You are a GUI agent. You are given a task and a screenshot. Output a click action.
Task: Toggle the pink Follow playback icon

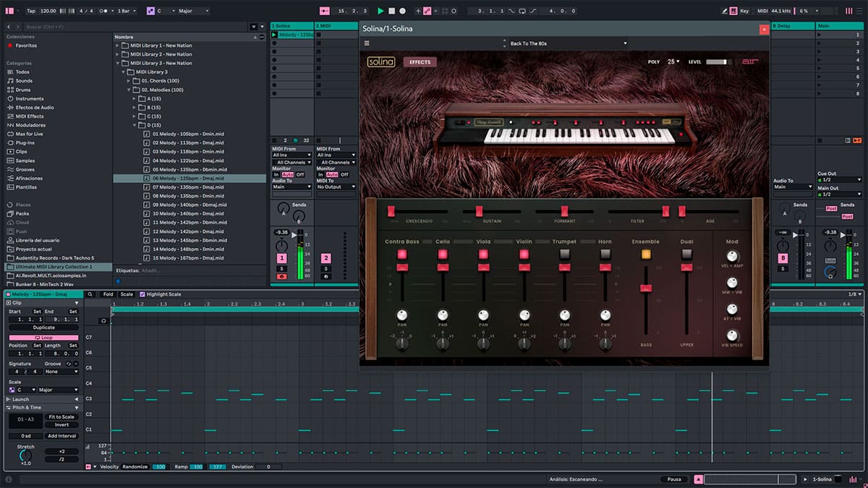point(324,11)
